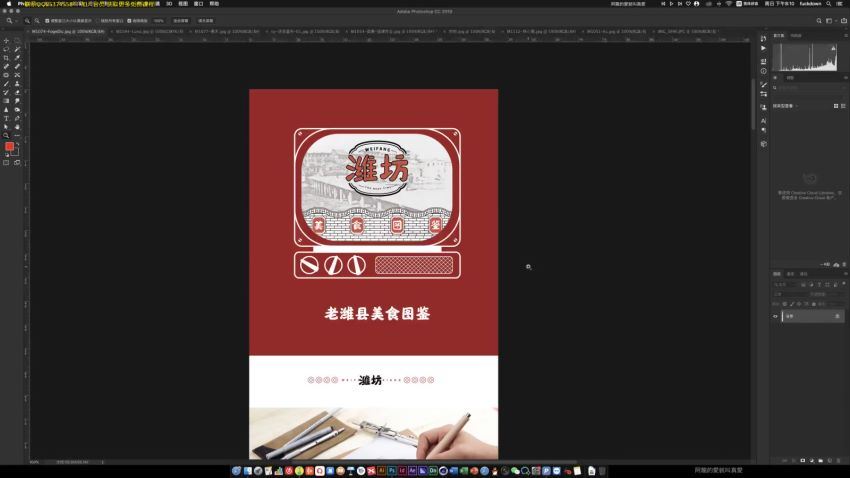
Task: Toggle 调整窗口大小以满屏显示 checkbox
Action: [x=47, y=21]
